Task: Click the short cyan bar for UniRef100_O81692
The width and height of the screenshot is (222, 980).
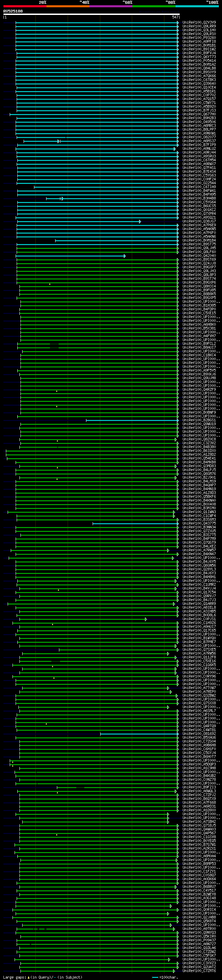Action: 139,734
